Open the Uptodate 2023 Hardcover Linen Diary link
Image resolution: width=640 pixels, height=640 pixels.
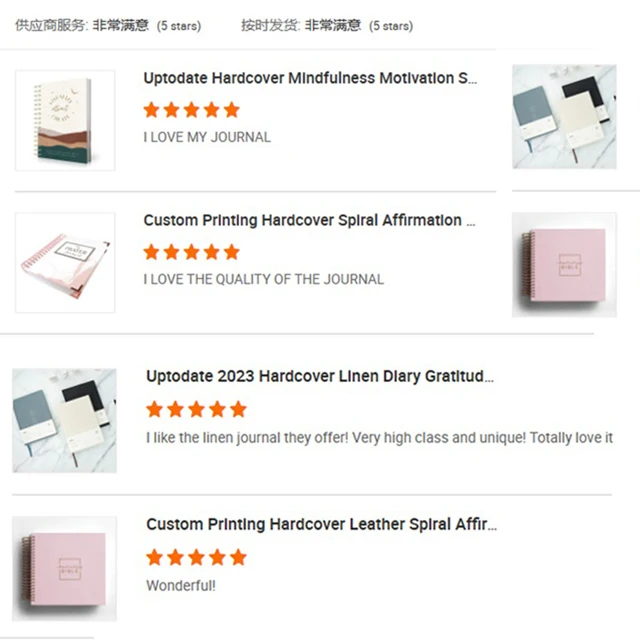click(x=320, y=376)
